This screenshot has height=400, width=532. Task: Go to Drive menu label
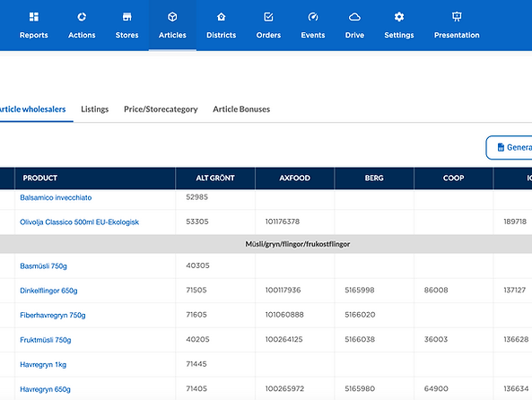(354, 35)
